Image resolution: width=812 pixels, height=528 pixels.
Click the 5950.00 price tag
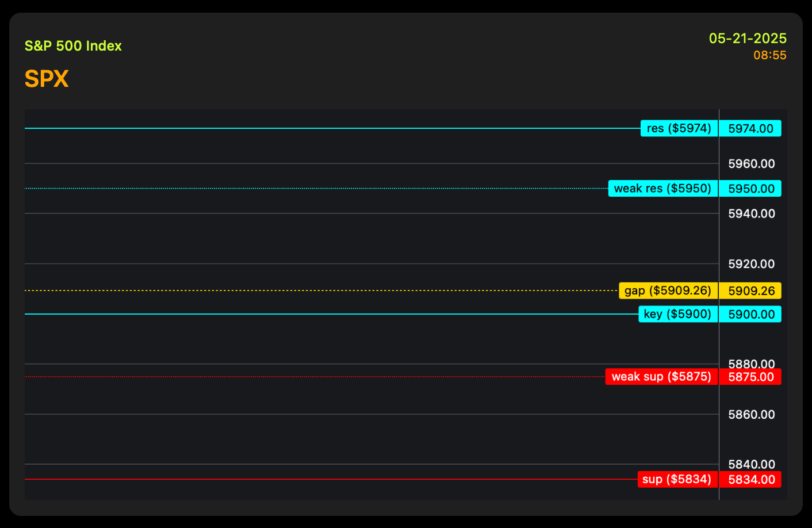750,189
